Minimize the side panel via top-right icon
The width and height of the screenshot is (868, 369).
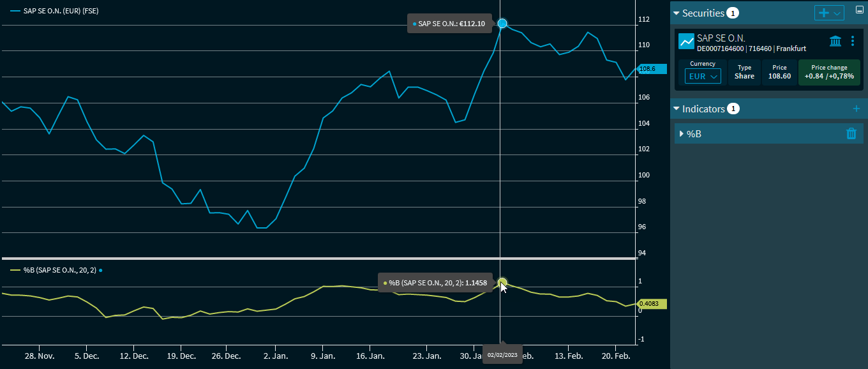coord(859,10)
